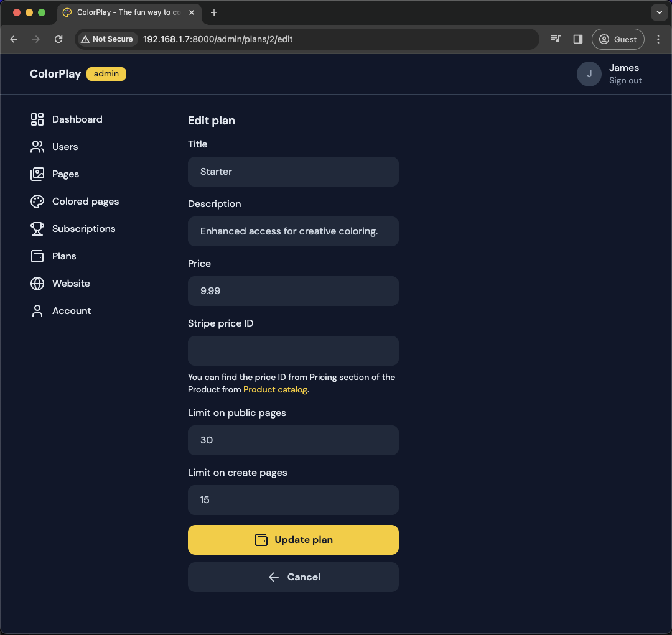
Task: Select the Pages image icon
Action: click(37, 174)
